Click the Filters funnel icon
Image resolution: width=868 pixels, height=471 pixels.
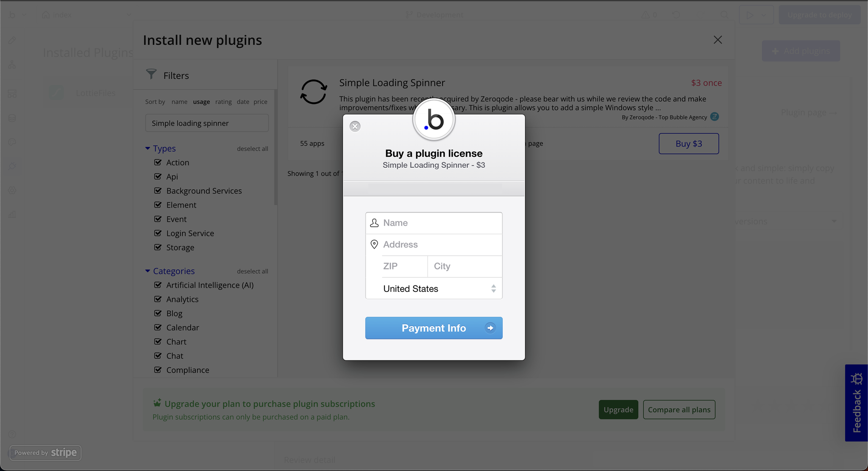151,74
